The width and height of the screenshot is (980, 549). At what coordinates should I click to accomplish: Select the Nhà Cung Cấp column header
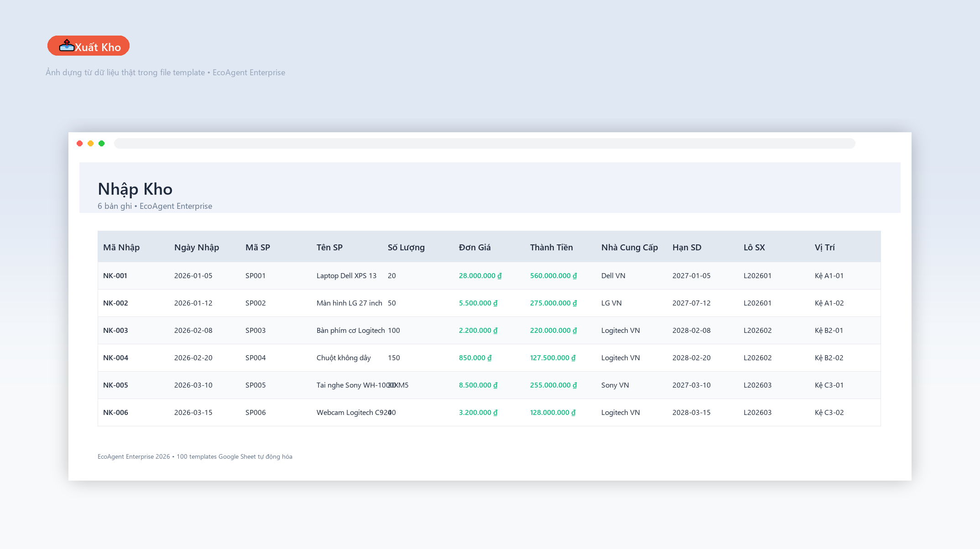click(x=630, y=247)
